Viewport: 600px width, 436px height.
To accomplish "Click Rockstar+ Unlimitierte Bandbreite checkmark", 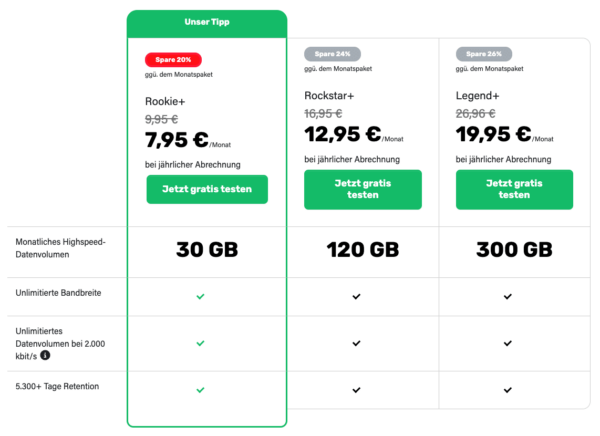I will click(x=355, y=297).
